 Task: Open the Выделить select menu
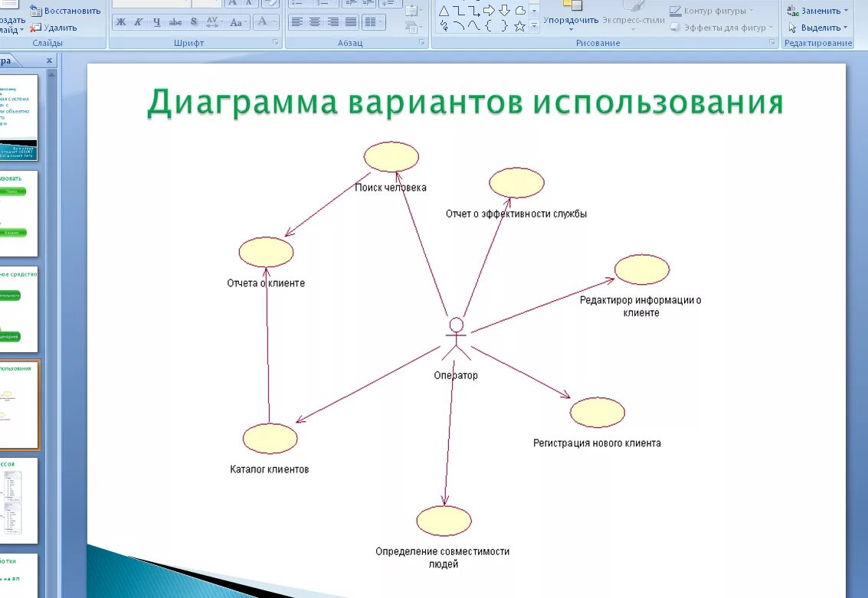click(818, 27)
